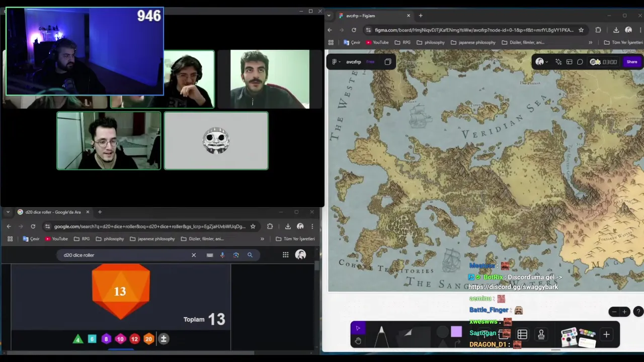Open Çevir bookmark in Google window
The image size is (644, 362).
tap(31, 239)
